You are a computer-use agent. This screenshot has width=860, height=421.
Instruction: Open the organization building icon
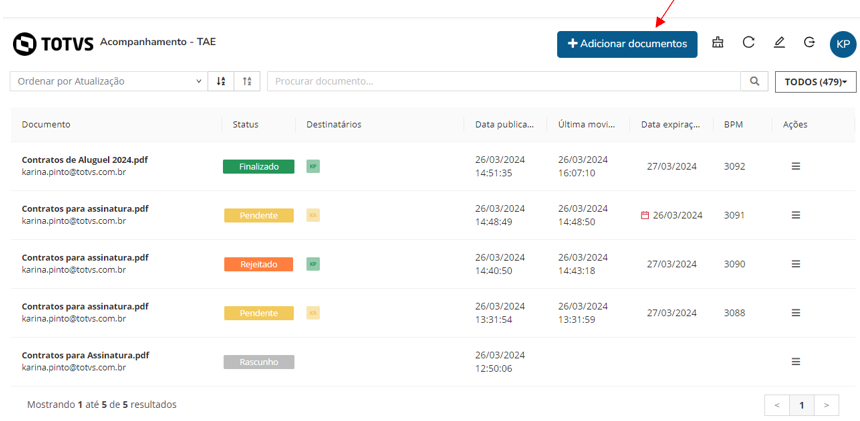717,43
